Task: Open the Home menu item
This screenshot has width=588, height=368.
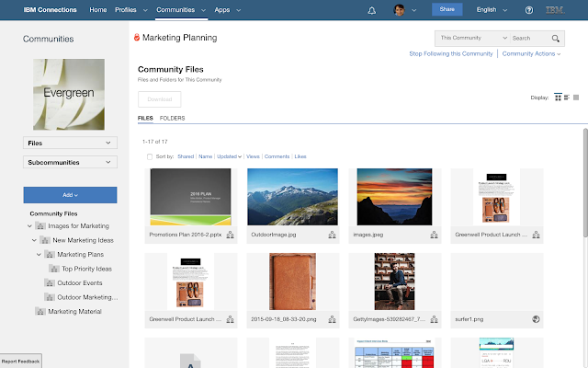Action: 98,10
